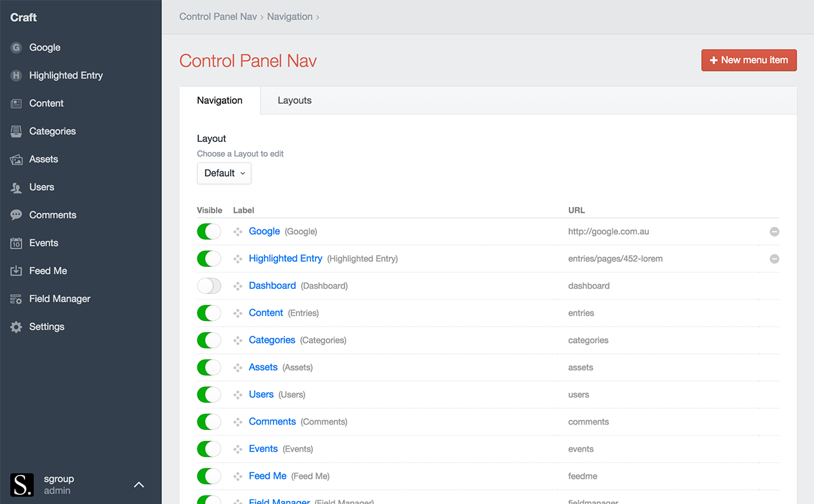
Task: Click the Feed Me download icon
Action: (16, 271)
